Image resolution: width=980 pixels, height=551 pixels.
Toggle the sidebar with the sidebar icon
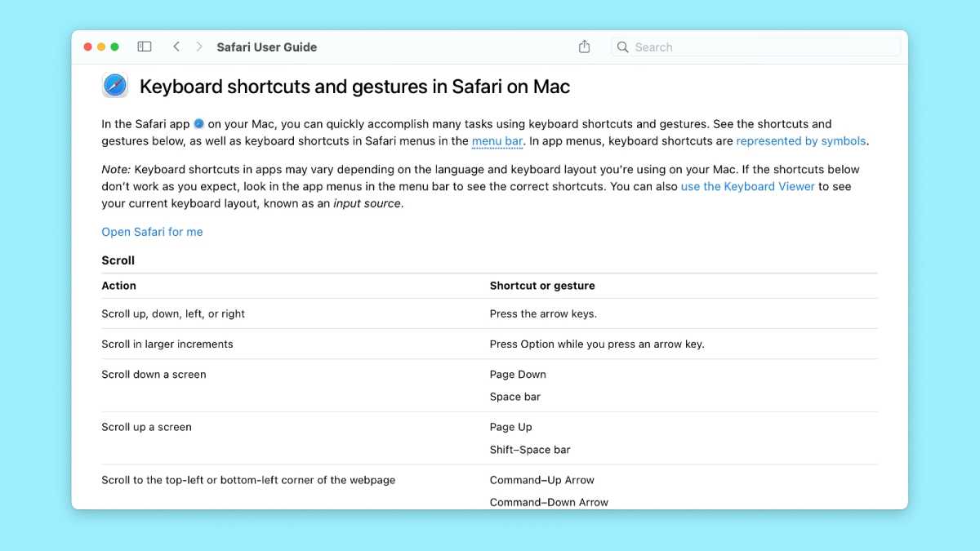click(x=145, y=47)
